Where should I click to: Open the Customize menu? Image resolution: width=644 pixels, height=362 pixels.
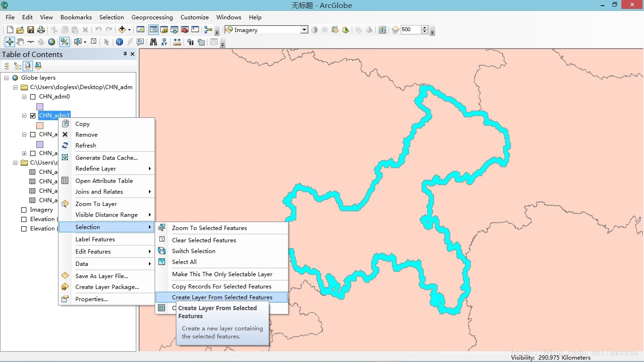pyautogui.click(x=194, y=17)
